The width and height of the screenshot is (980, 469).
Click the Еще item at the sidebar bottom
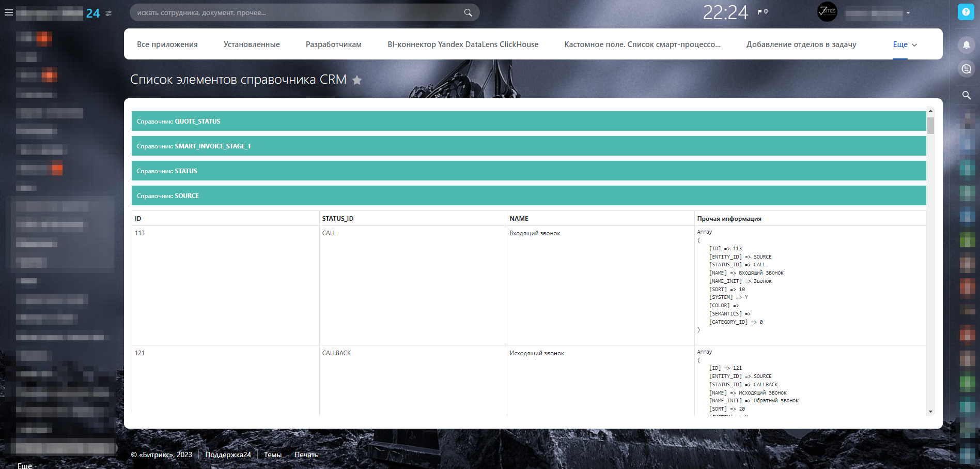25,465
